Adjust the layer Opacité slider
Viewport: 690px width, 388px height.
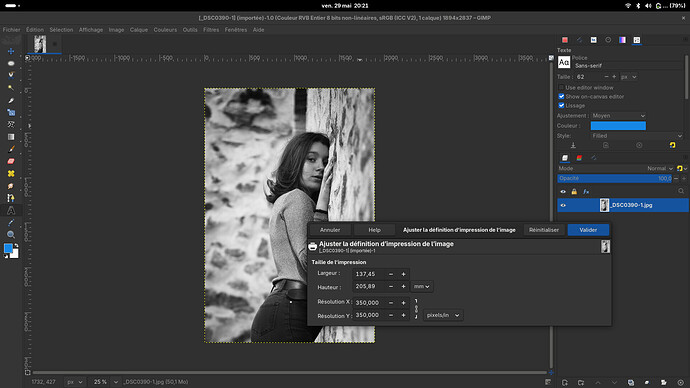[614, 179]
